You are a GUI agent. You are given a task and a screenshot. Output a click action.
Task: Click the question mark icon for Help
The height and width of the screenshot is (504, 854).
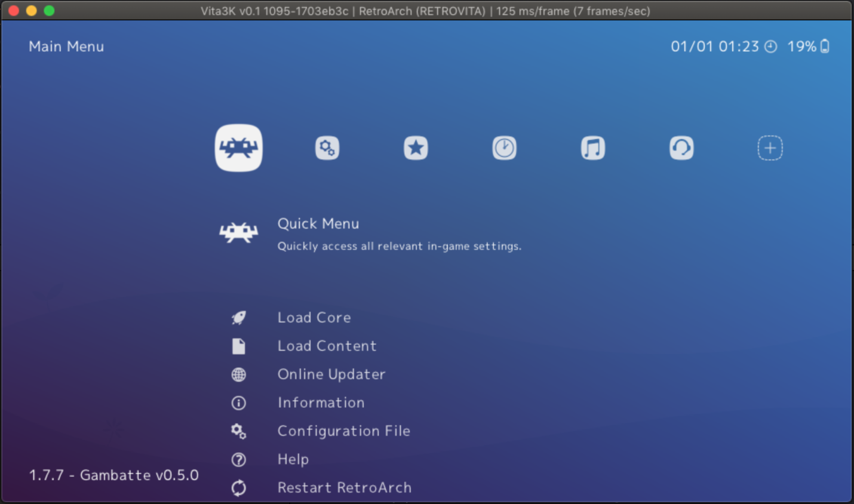click(x=238, y=460)
